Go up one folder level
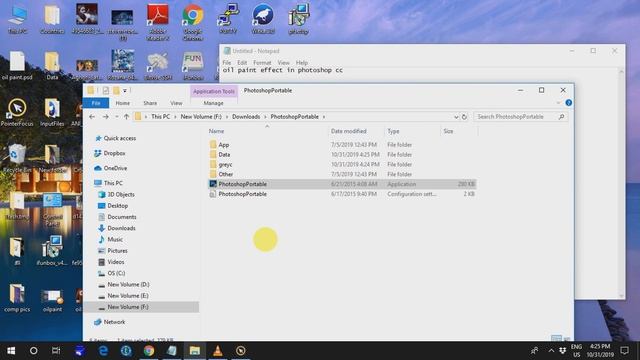The image size is (640, 360). click(x=127, y=117)
